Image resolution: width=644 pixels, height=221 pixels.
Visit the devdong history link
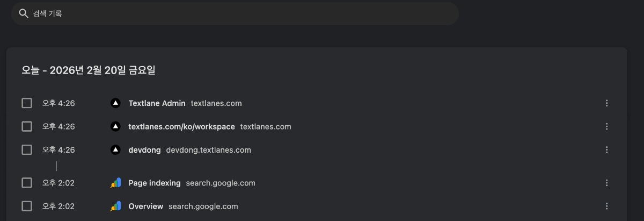[x=144, y=149]
